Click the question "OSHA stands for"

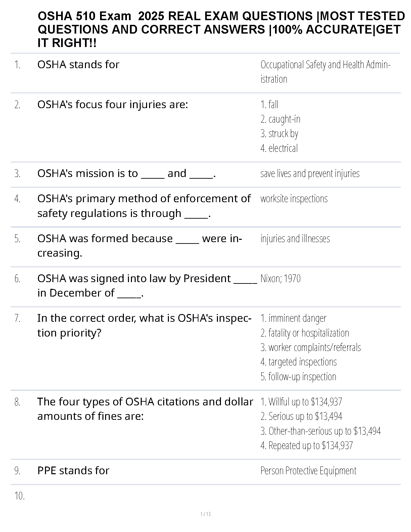pyautogui.click(x=78, y=64)
